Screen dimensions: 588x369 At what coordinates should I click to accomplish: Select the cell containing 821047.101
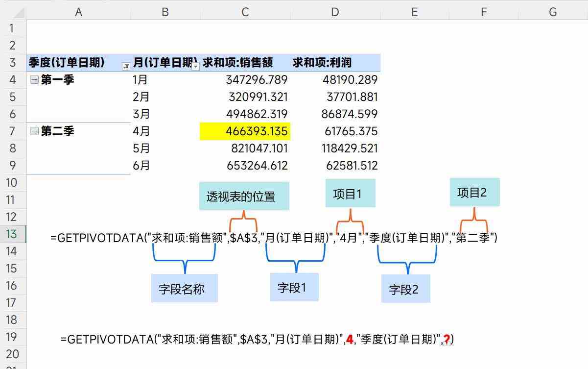click(x=245, y=148)
